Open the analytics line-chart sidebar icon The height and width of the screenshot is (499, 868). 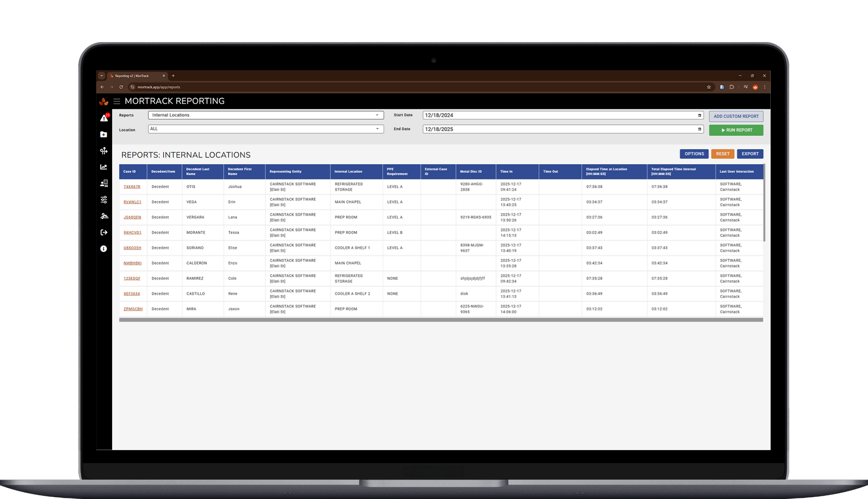click(104, 167)
